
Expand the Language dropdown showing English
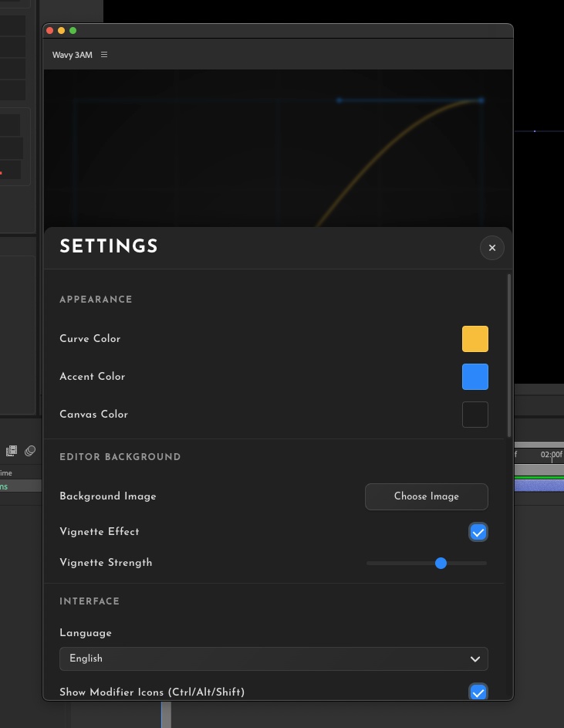[x=273, y=659]
